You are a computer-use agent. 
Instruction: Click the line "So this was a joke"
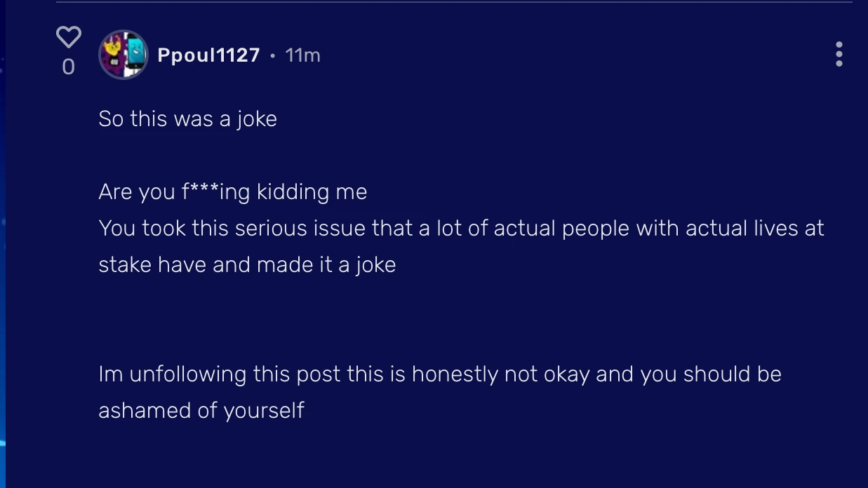187,119
